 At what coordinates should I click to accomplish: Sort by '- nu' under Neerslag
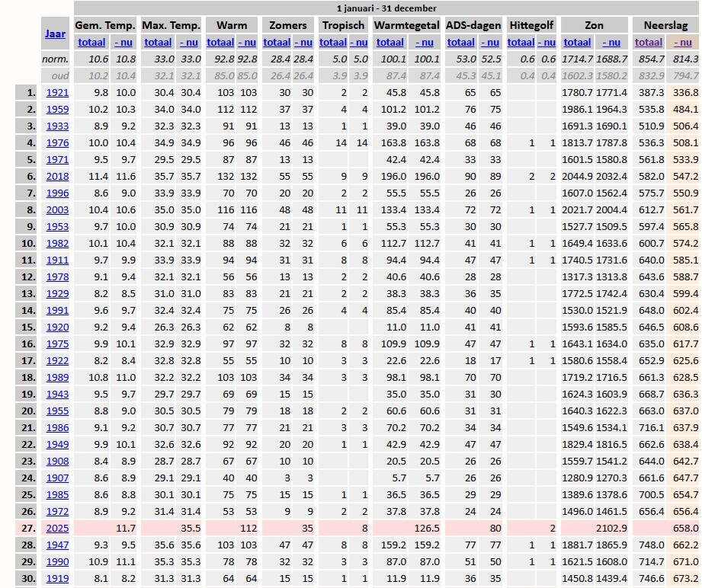pos(682,42)
